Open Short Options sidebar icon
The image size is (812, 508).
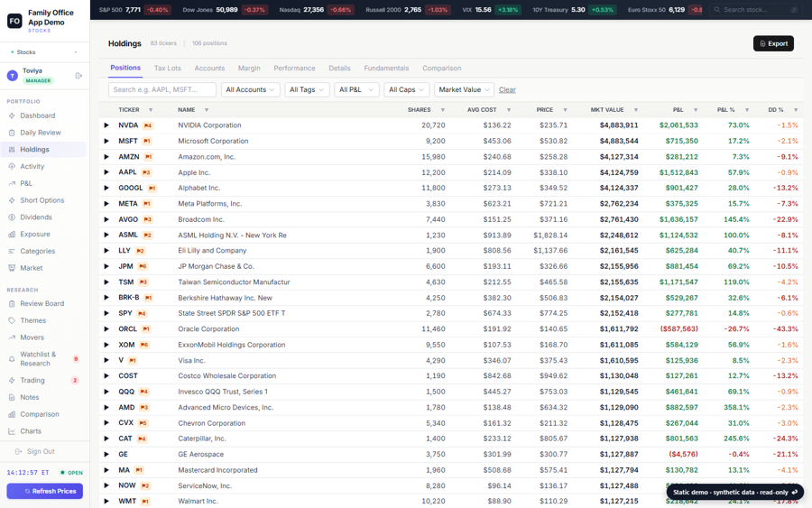tap(12, 200)
